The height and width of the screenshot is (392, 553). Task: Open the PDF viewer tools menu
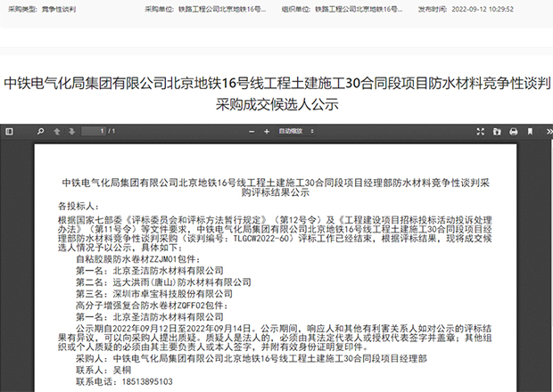(x=549, y=132)
